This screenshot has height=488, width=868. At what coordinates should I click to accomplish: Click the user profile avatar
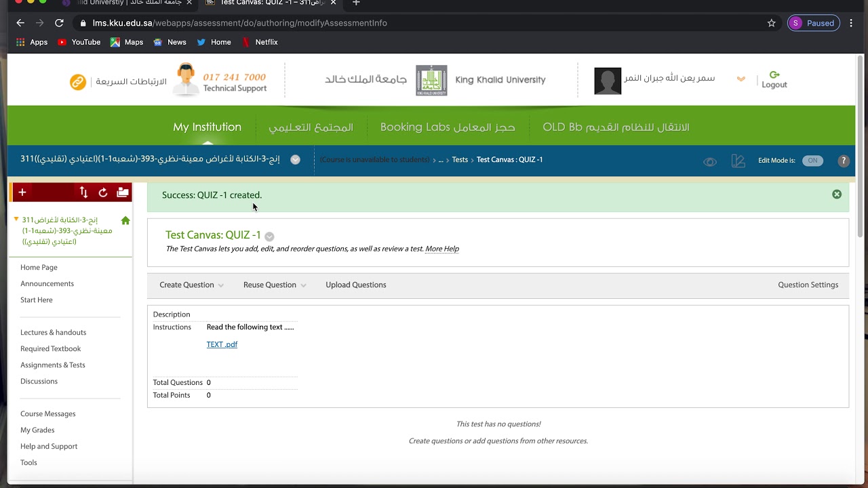[x=608, y=81]
